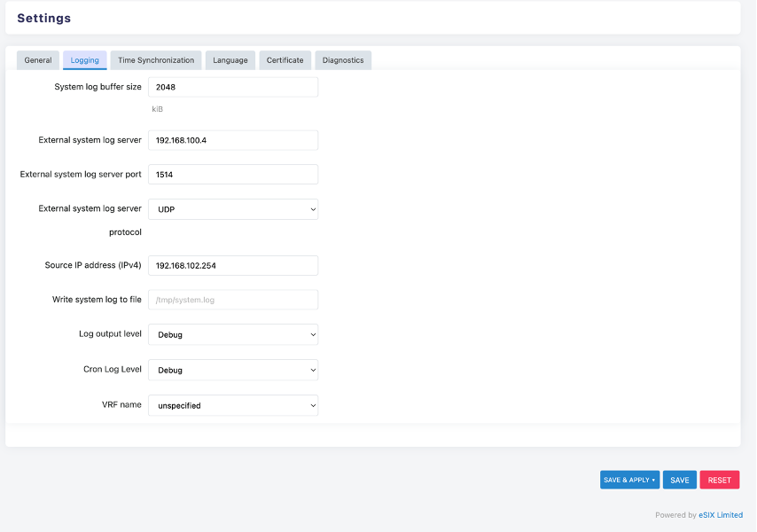Click the Write system log to file field

[x=233, y=299]
